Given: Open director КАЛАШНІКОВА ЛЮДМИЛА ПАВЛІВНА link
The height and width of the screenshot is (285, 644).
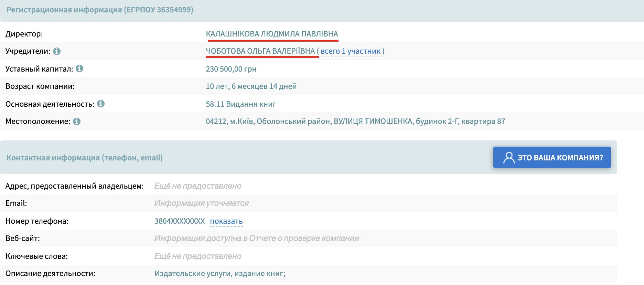Looking at the screenshot, I should pos(272,34).
